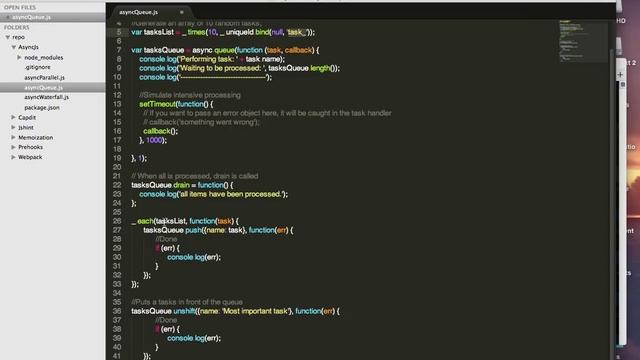This screenshot has width=640, height=360.
Task: Expand the Jshint folder
Action: [x=13, y=127]
